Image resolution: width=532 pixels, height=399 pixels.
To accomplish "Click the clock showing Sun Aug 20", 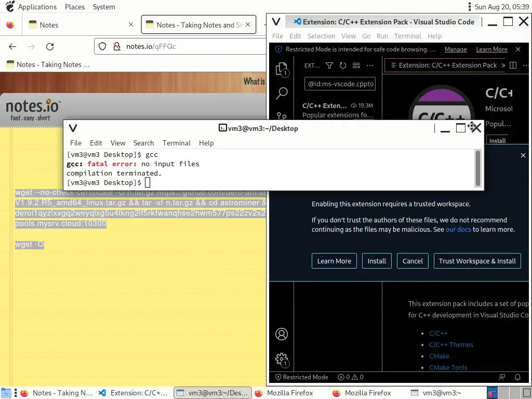I will pyautogui.click(x=501, y=7).
